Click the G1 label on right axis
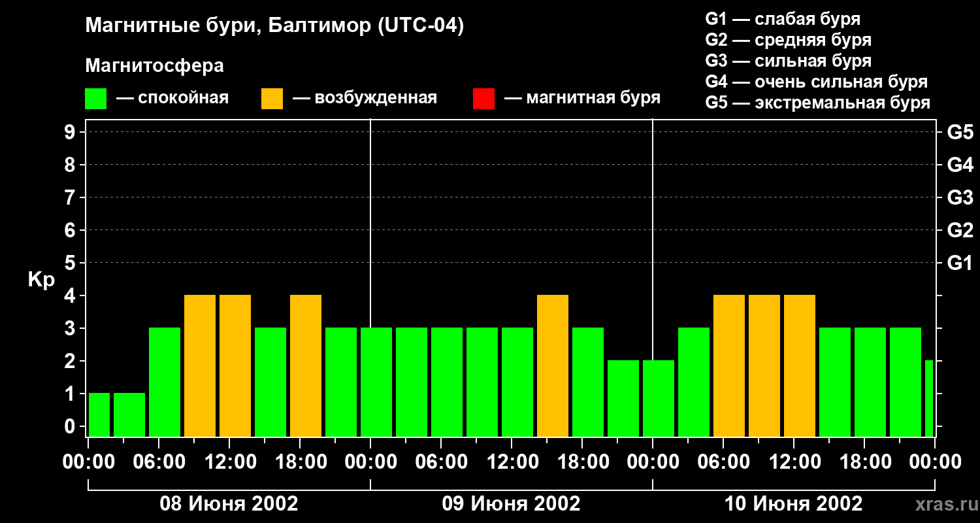The height and width of the screenshot is (523, 980). (x=960, y=263)
